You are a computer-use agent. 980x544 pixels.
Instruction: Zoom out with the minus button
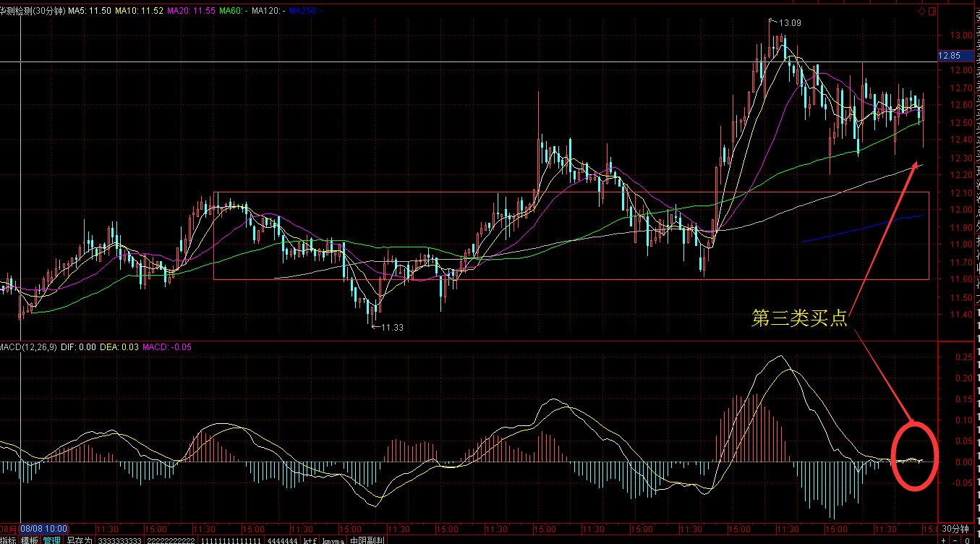point(955,540)
